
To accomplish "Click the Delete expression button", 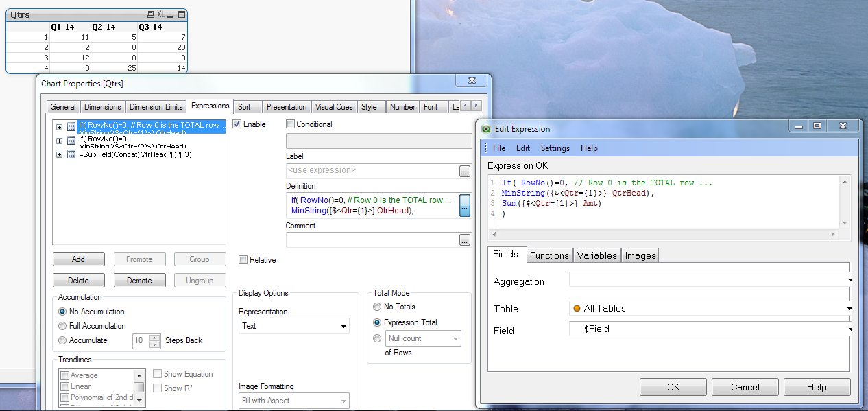I will pyautogui.click(x=79, y=281).
